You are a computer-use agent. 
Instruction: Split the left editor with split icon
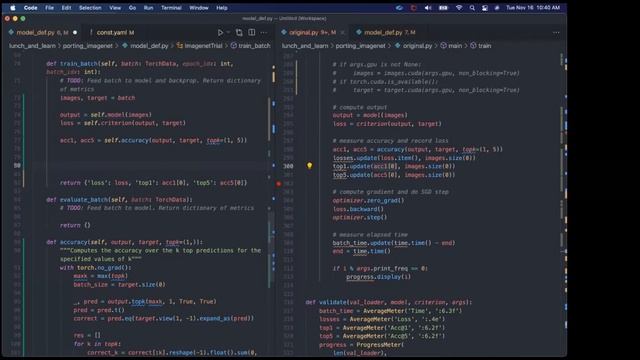pyautogui.click(x=252, y=32)
